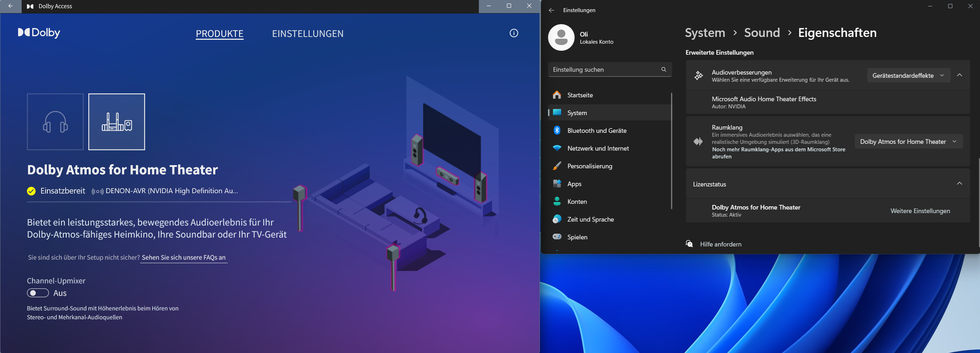This screenshot has width=980, height=353.
Task: Click the Status: Aktiv license text
Action: pyautogui.click(x=726, y=215)
